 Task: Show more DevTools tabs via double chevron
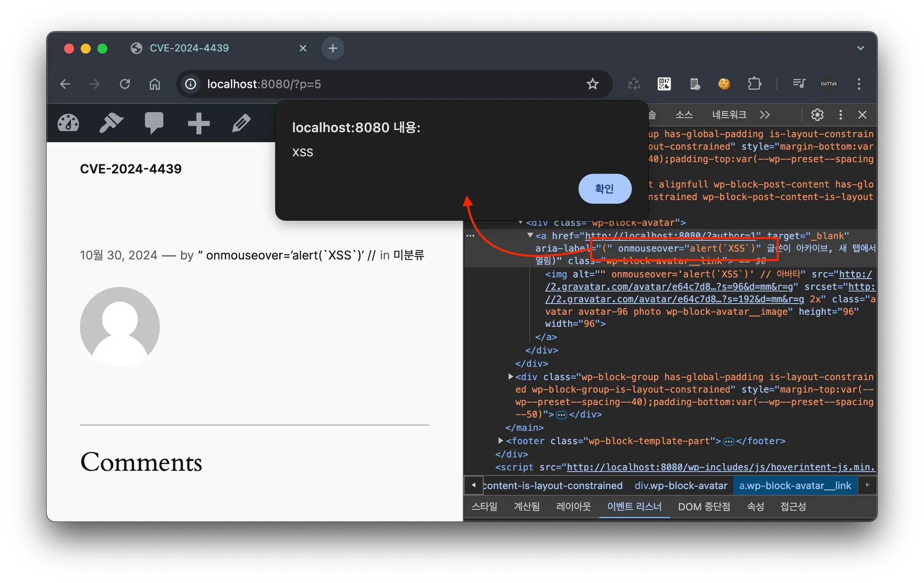click(765, 115)
